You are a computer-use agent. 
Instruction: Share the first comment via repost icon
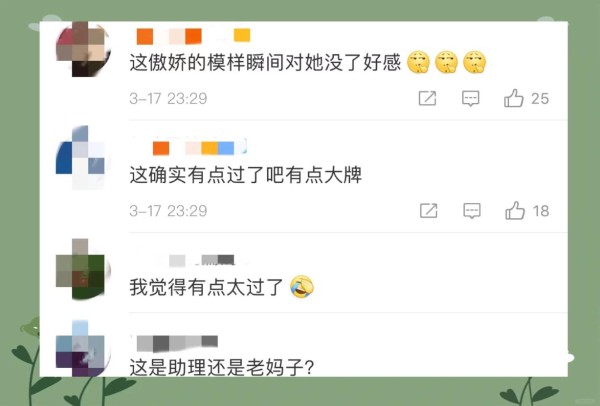pos(427,98)
